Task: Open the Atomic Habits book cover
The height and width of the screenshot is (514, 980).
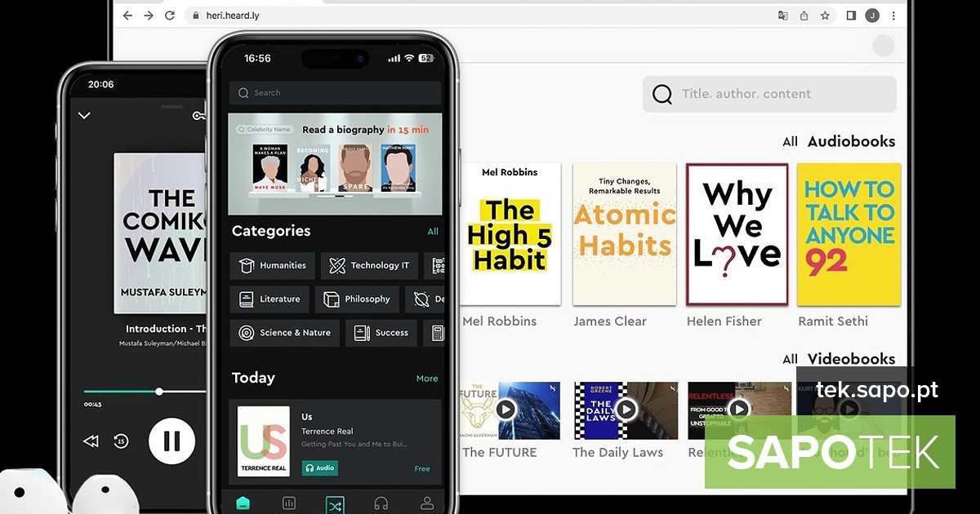Action: (625, 234)
